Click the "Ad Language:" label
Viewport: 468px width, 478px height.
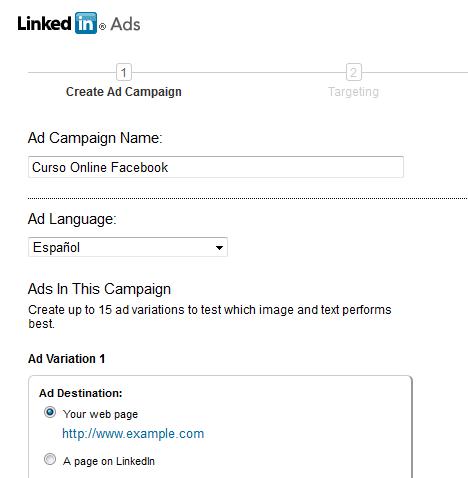72,219
